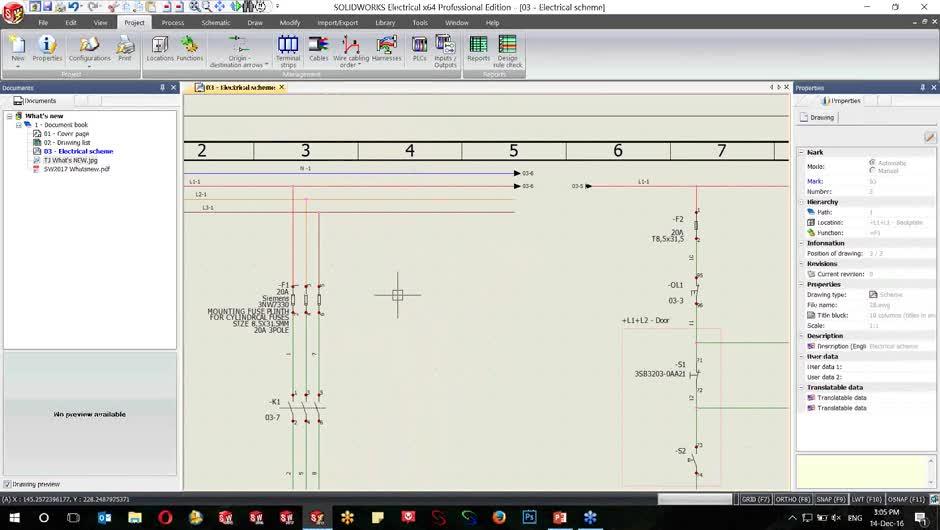Image resolution: width=940 pixels, height=530 pixels.
Task: Collapse the Hierarchy section in Properties
Action: point(801,202)
